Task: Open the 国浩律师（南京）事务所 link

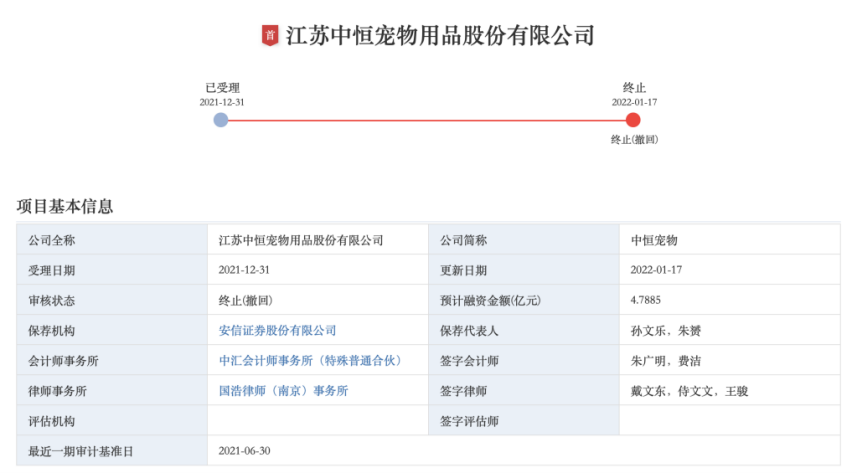Action: click(283, 390)
